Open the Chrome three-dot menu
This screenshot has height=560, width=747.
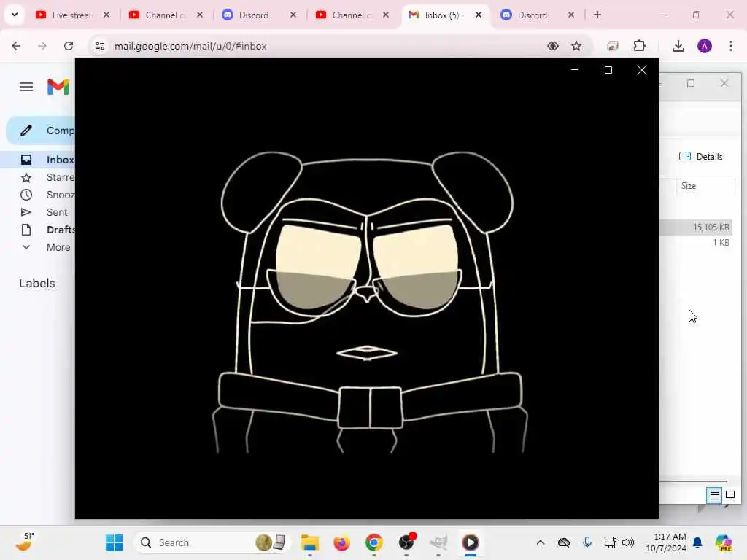coord(731,46)
